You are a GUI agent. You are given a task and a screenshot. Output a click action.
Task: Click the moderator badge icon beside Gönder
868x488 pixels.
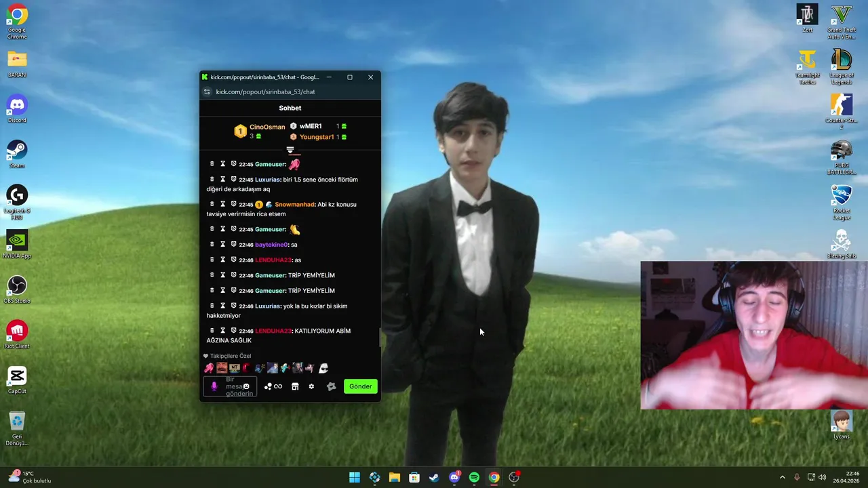331,386
